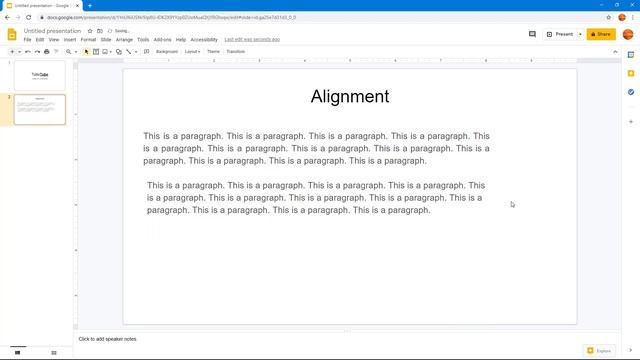
Task: Expand side panel chevron at bottom right
Action: click(x=631, y=350)
